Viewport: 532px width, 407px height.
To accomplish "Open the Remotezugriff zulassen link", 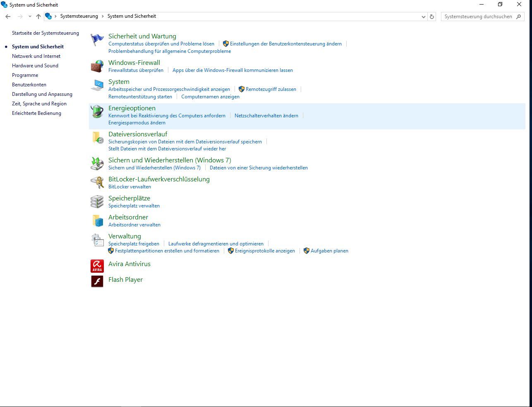I will (271, 89).
